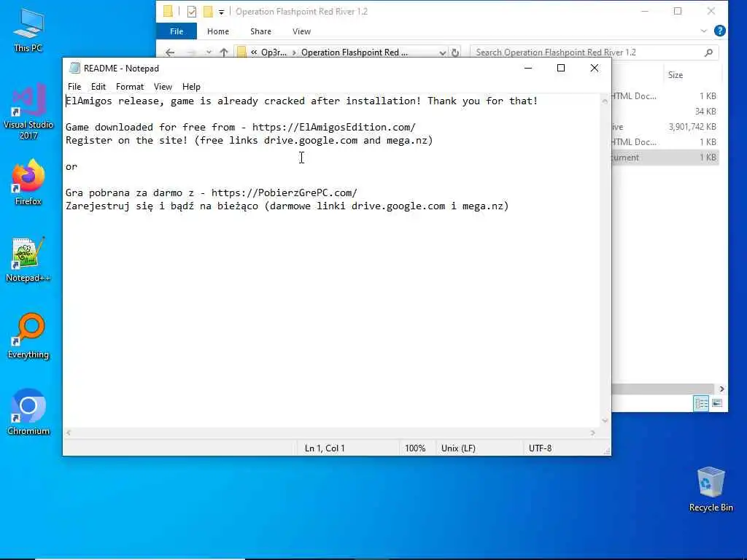Maximize the README Notepad window

pyautogui.click(x=561, y=68)
